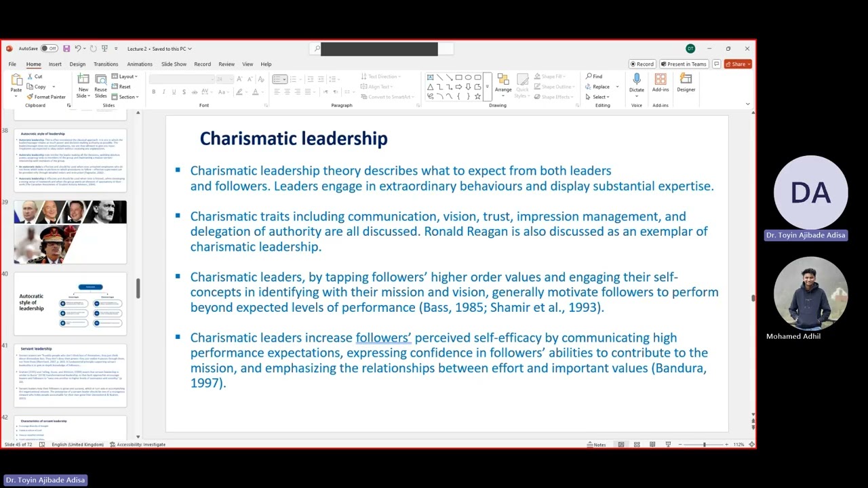
Task: Toggle bullet list formatting
Action: click(x=277, y=80)
